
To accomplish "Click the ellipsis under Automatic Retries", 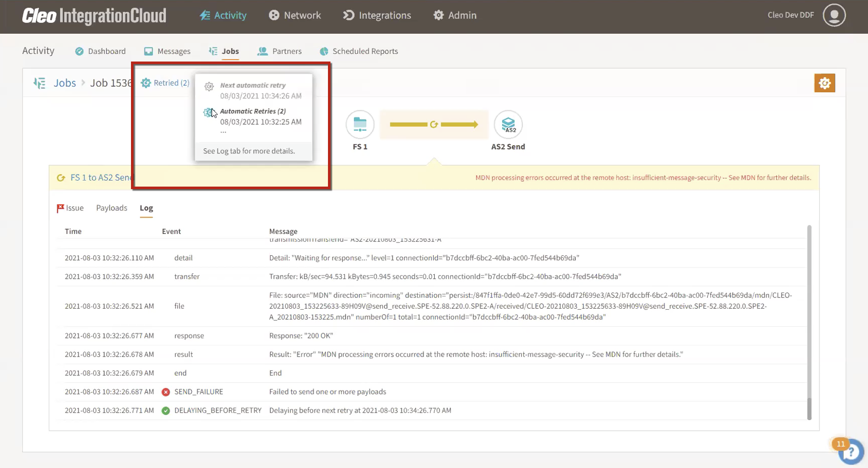I will click(223, 132).
